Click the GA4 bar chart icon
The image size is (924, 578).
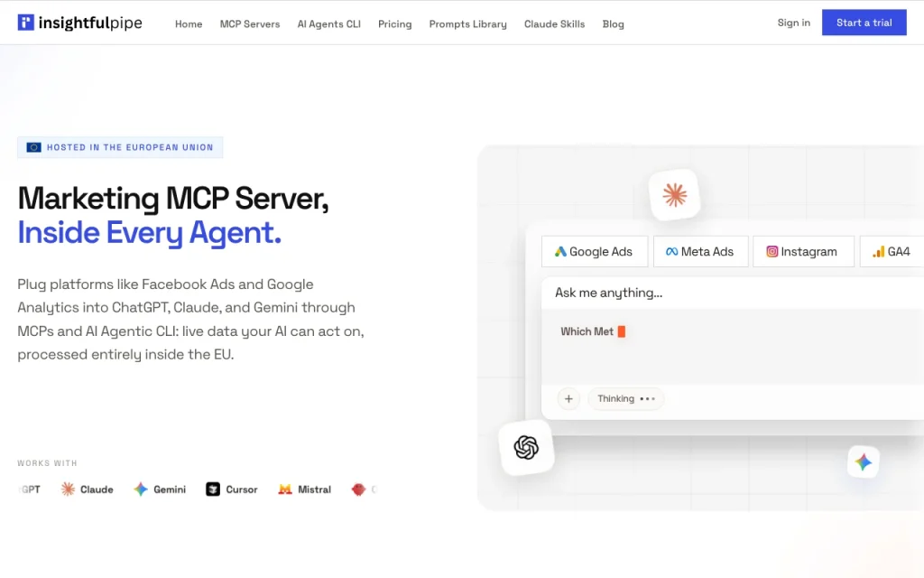[879, 252]
